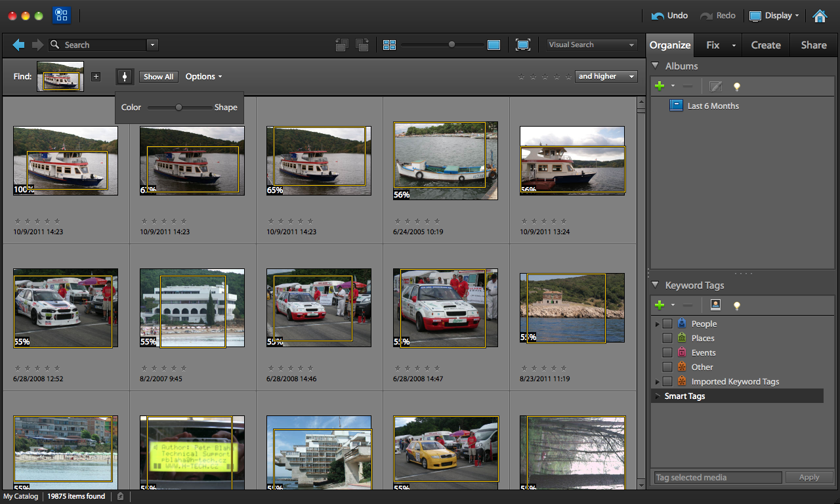Open Albums tips lightbulb

(x=737, y=86)
